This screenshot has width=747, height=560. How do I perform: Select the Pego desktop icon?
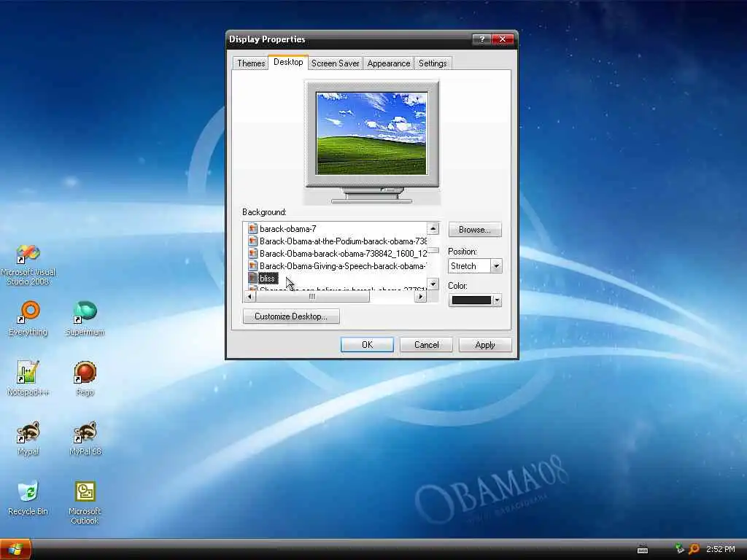(x=85, y=378)
